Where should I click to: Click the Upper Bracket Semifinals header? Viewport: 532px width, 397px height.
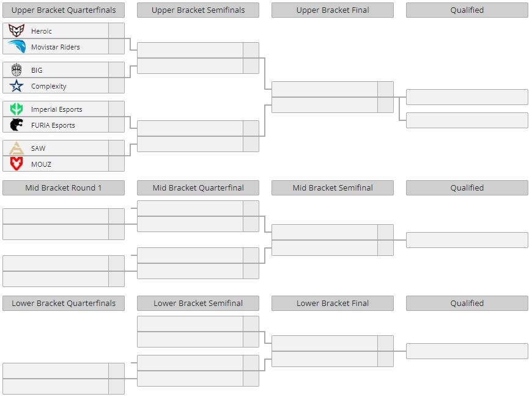(x=198, y=10)
